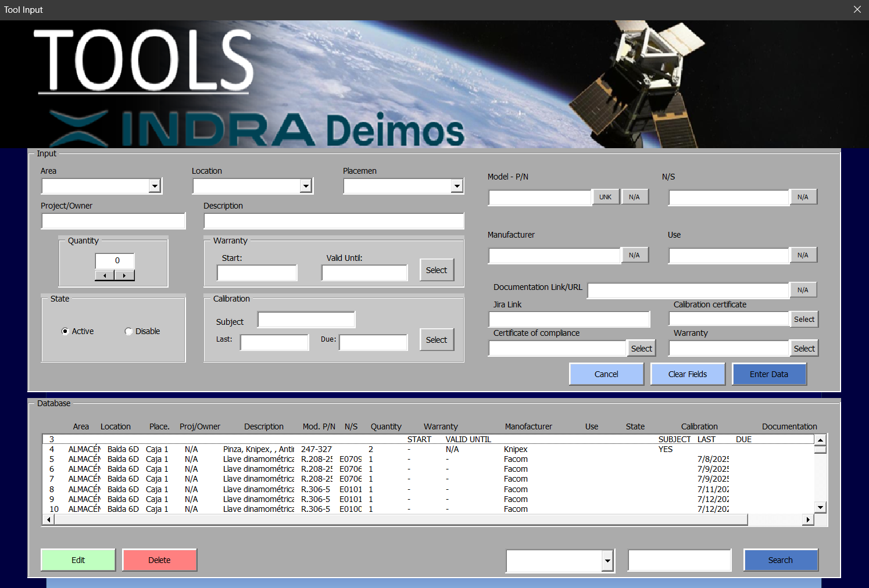Click into the Description text field
869x588 pixels.
coord(334,221)
